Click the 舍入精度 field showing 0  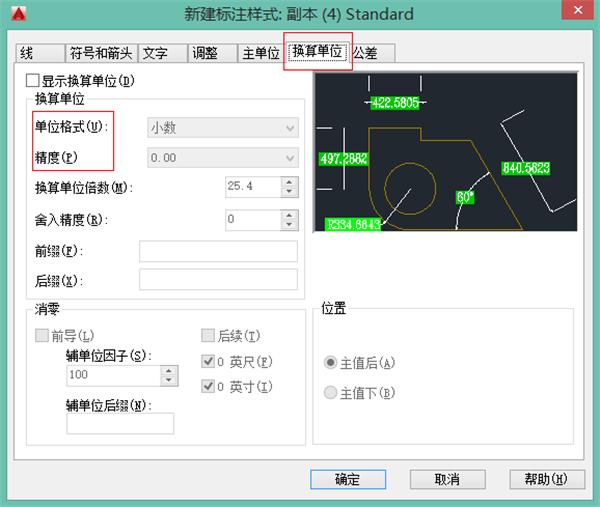pos(253,220)
